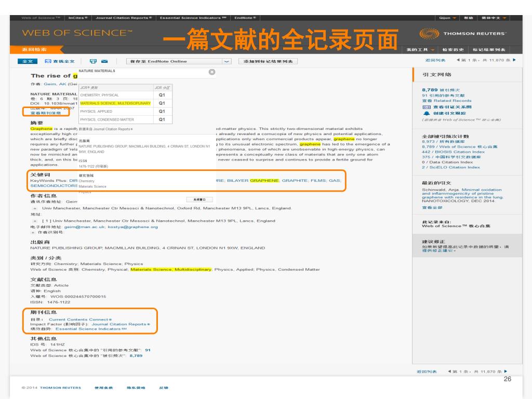Screen dimensions: 532x399
Task: Open the EndNote tab
Action: (x=245, y=18)
